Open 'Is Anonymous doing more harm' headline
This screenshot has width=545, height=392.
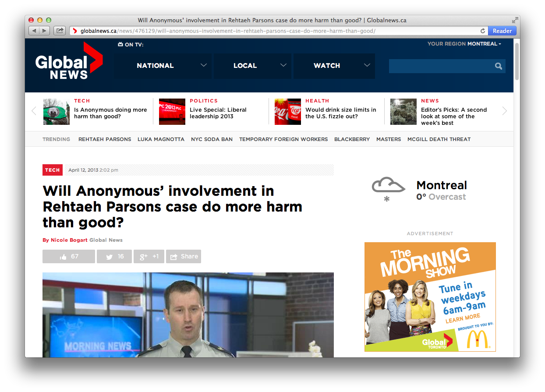tap(110, 113)
